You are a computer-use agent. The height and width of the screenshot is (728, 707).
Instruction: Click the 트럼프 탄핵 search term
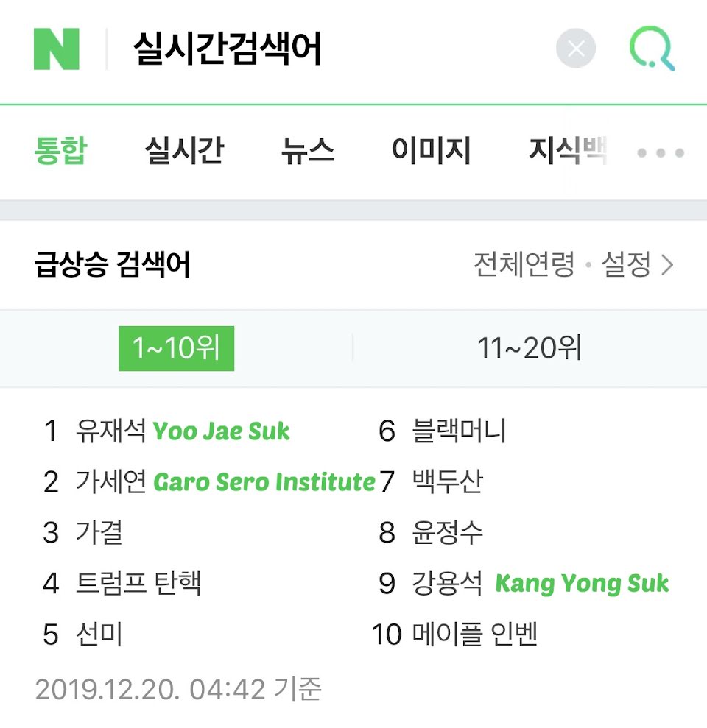[138, 583]
